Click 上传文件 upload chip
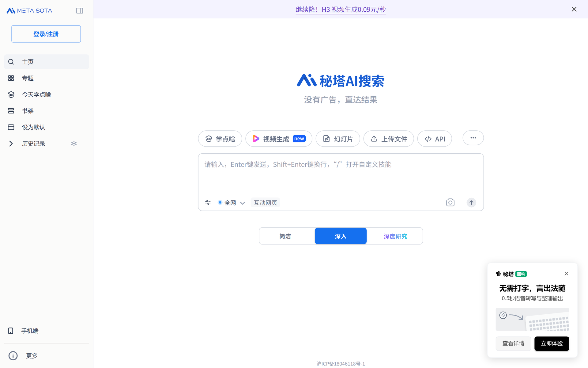The image size is (588, 368). tap(389, 139)
